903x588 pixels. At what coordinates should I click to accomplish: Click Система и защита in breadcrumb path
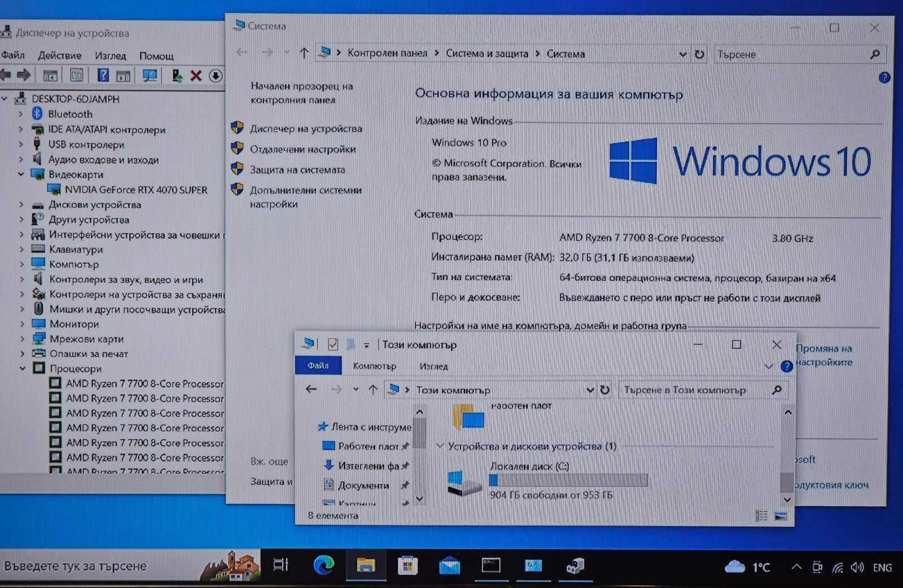(x=487, y=54)
